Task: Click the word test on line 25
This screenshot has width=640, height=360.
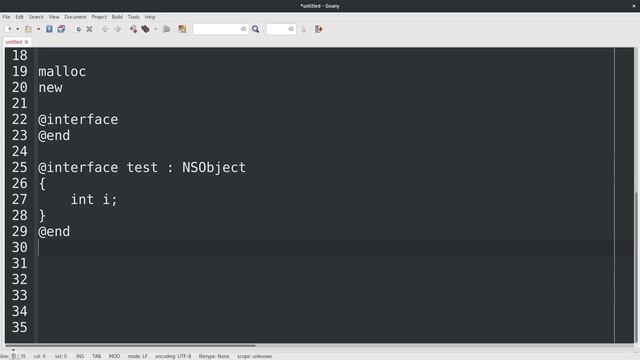Action: click(142, 167)
